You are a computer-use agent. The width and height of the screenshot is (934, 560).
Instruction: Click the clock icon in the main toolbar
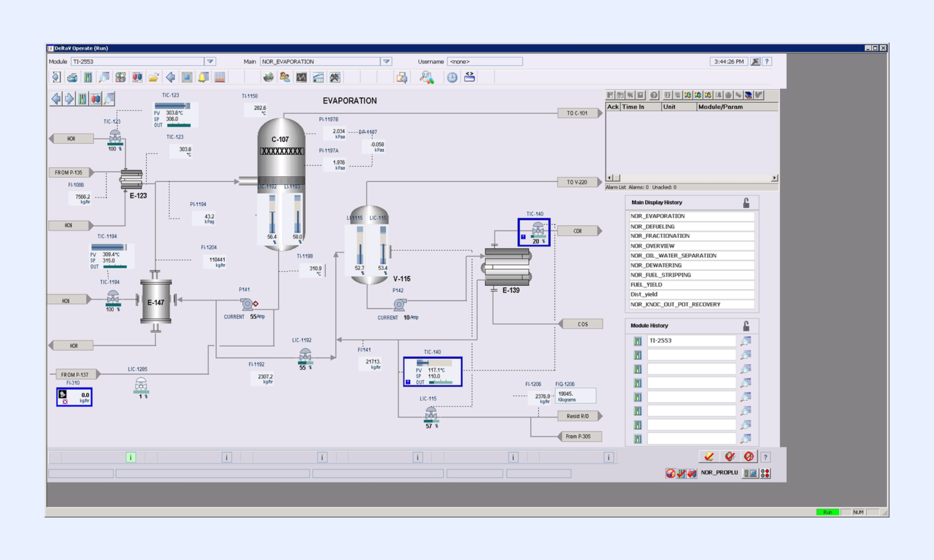click(x=452, y=77)
